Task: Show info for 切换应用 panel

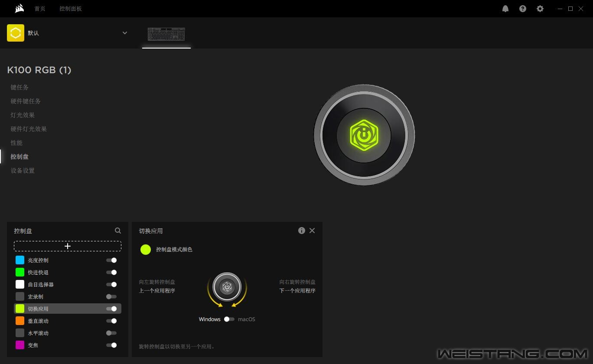Action: pyautogui.click(x=302, y=231)
